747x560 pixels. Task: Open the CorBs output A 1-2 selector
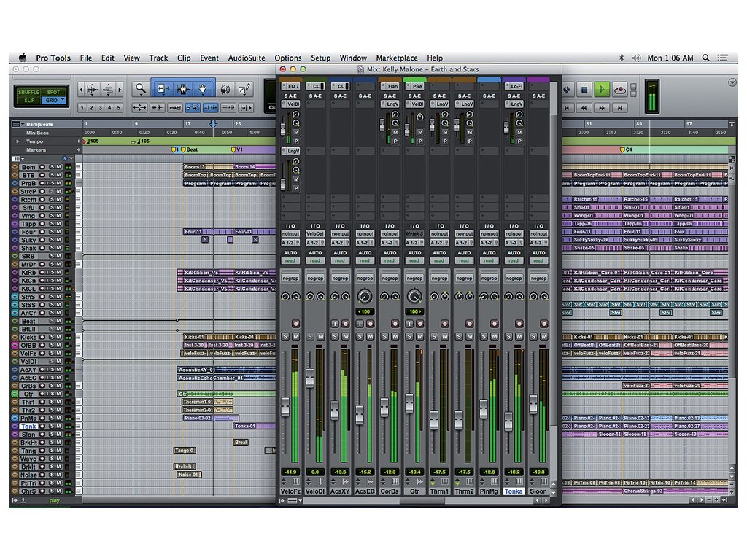(390, 243)
